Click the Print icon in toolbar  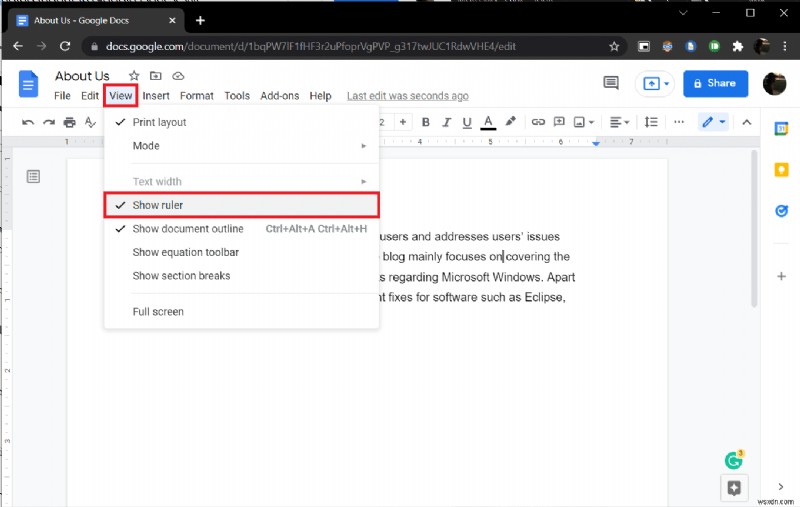[x=69, y=122]
